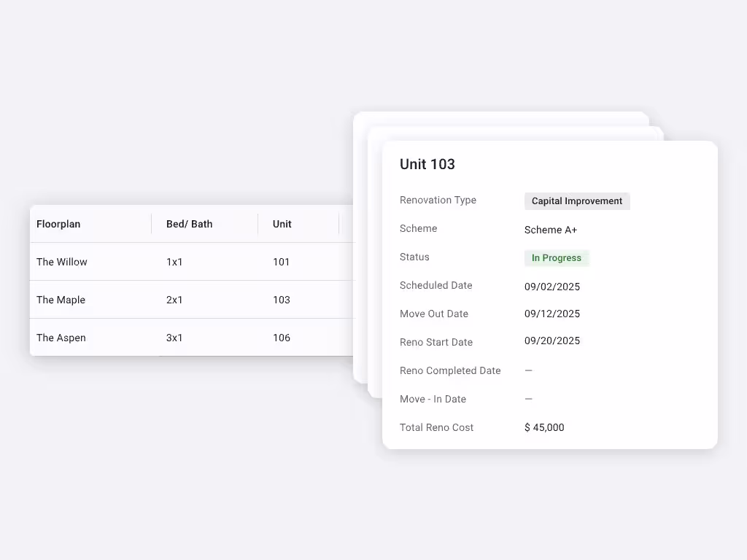Image resolution: width=747 pixels, height=560 pixels.
Task: Click the Reno Start Date 09/20/2025
Action: point(552,341)
